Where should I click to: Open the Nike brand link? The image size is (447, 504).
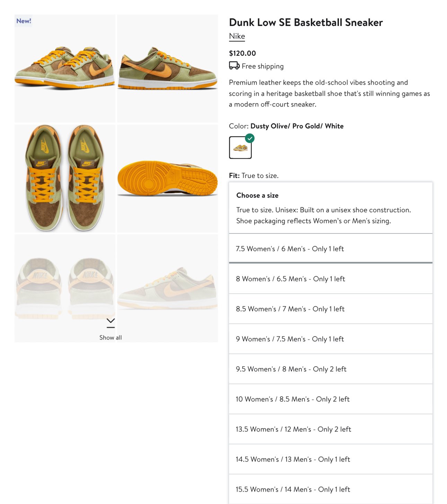(x=237, y=36)
